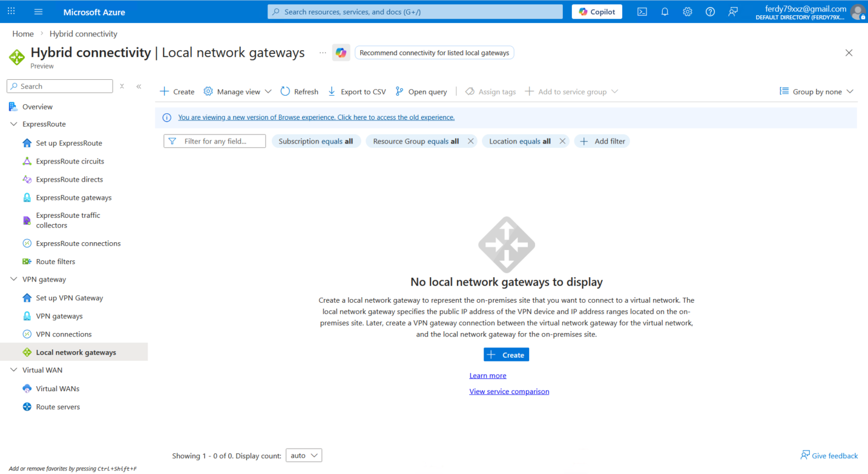Open the notifications bell icon
Viewport: 868px width, 474px height.
665,12
